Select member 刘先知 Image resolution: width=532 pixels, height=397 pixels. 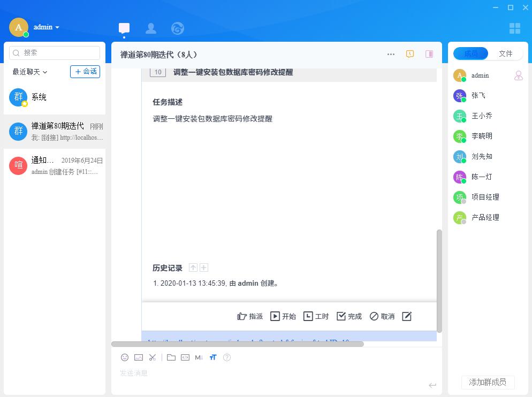point(488,157)
